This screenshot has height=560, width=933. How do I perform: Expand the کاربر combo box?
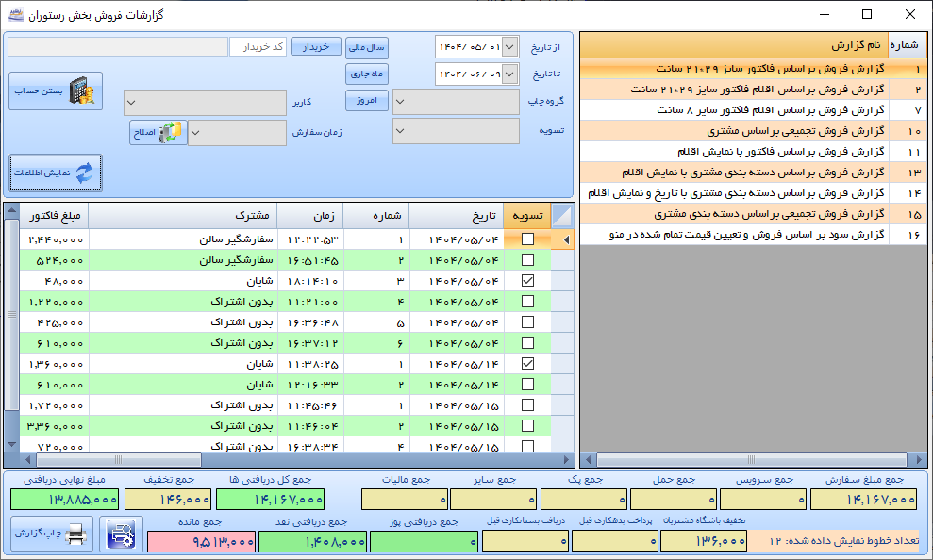(x=205, y=102)
